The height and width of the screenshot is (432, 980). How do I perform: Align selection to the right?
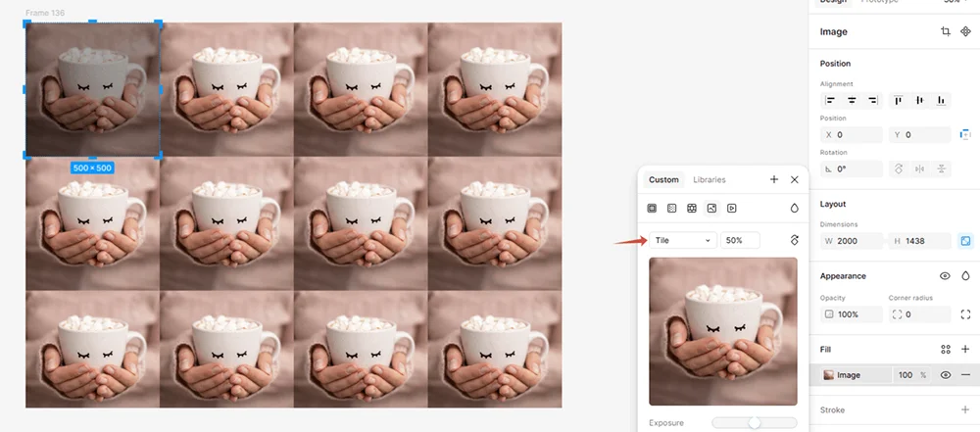[872, 100]
